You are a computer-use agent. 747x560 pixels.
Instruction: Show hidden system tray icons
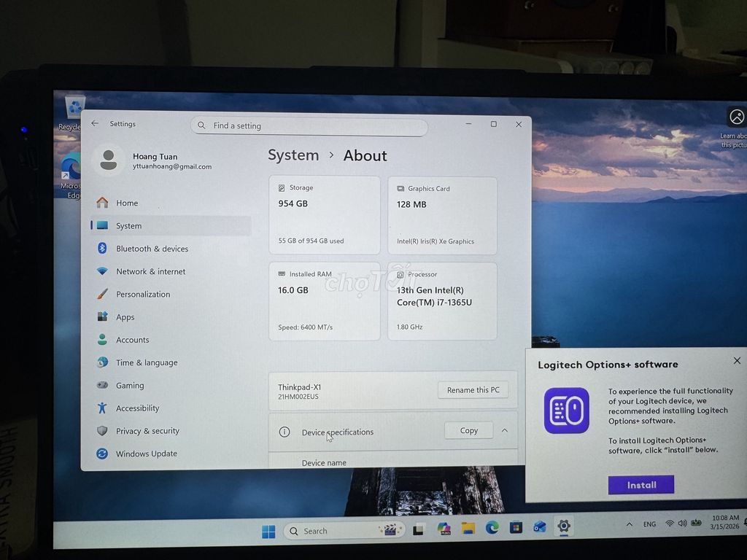pyautogui.click(x=630, y=524)
